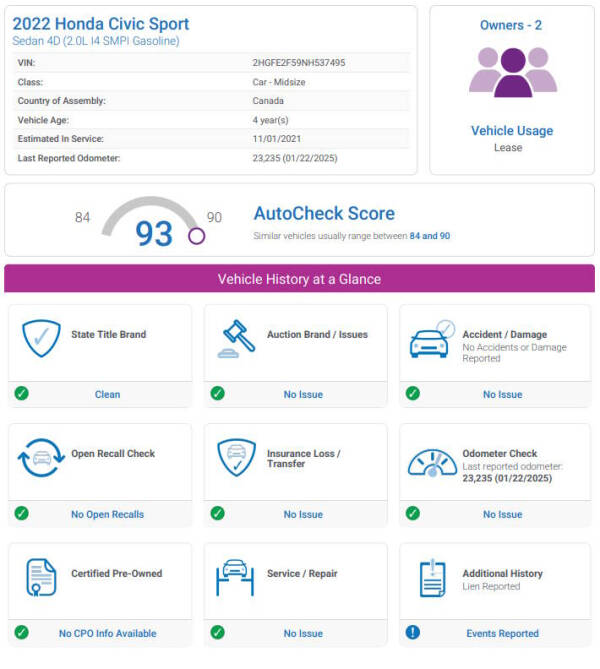Select the VIN value 2HGFE2F59NH537495
This screenshot has height=669, width=600.
point(299,63)
